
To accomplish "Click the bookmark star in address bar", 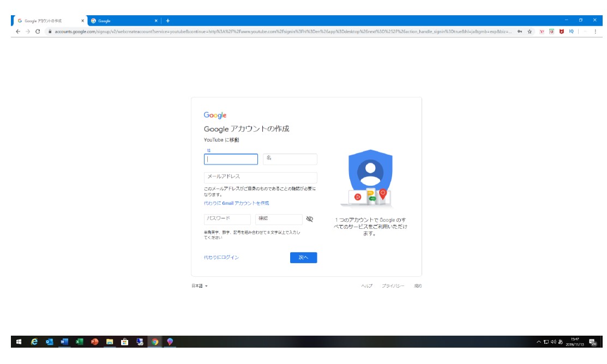I will 530,32.
